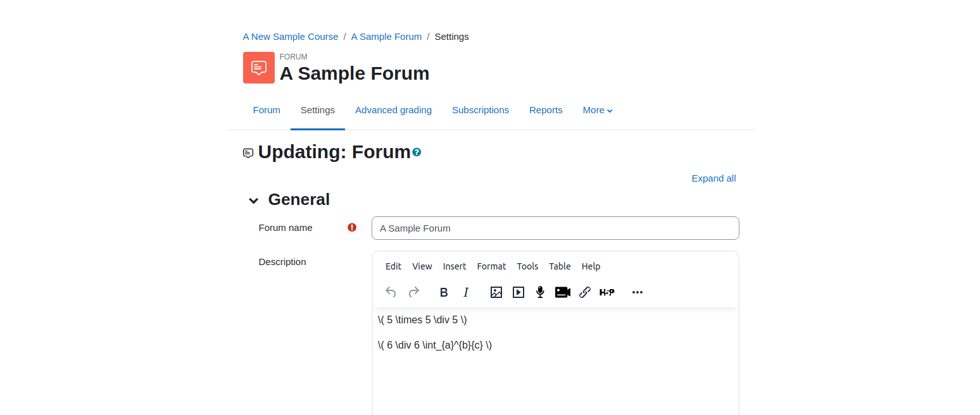Open the editor Table menu
Viewport: 980px width, 415px height.
click(560, 266)
